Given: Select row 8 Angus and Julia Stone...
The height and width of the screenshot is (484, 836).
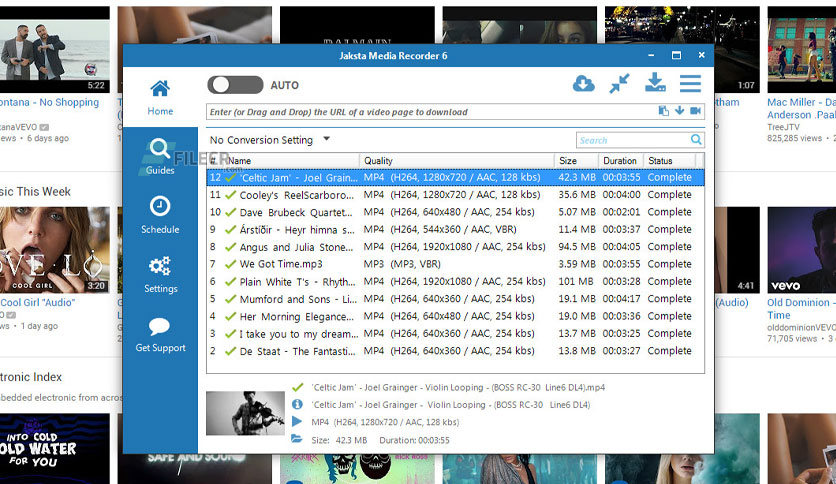Looking at the screenshot, I should click(x=455, y=247).
